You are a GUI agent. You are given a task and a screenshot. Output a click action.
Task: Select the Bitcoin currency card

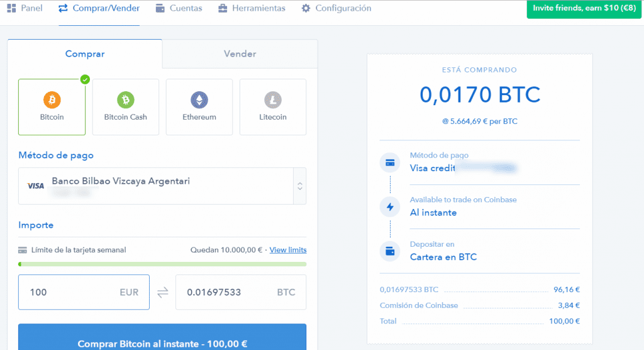pos(52,107)
